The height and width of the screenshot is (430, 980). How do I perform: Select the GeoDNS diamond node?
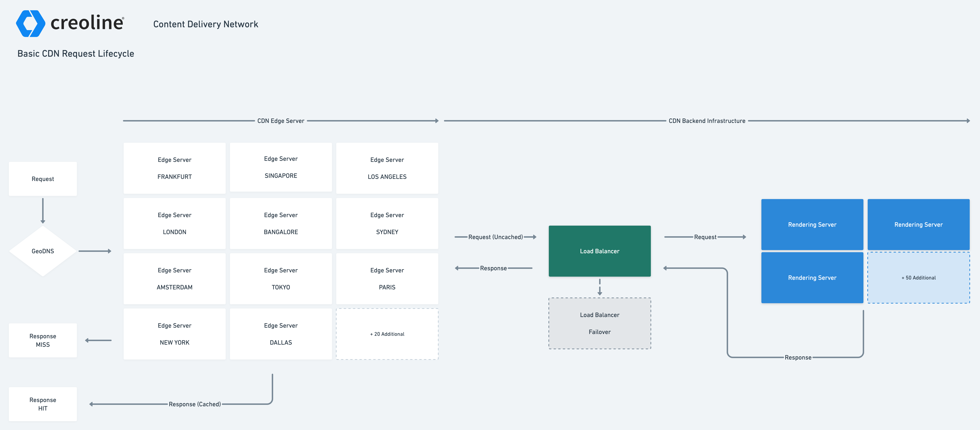(x=43, y=251)
